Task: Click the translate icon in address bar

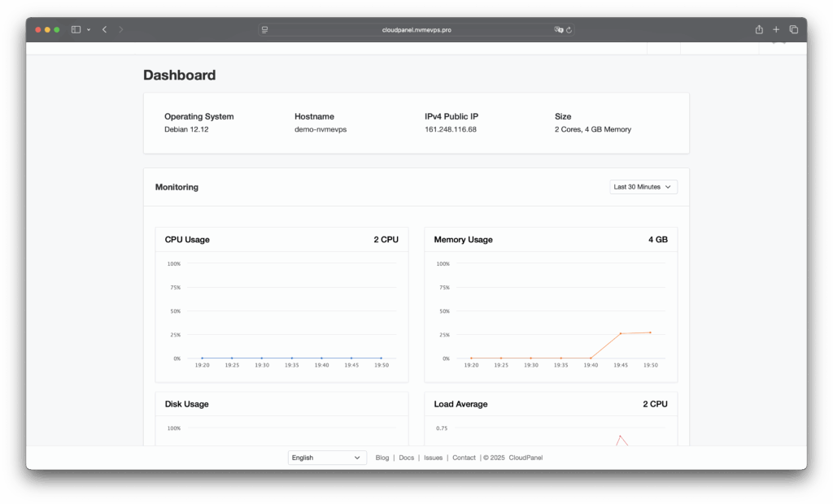Action: pos(558,30)
